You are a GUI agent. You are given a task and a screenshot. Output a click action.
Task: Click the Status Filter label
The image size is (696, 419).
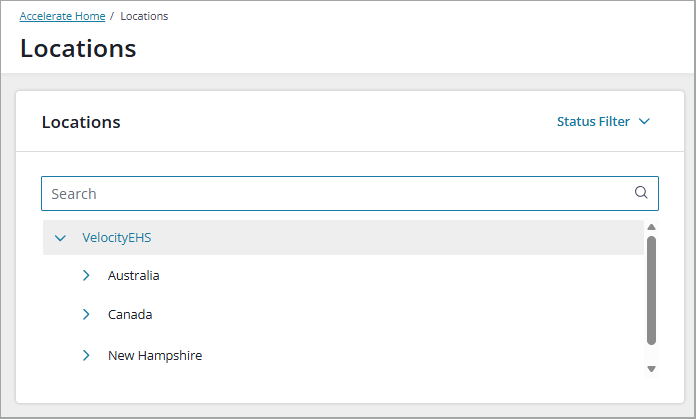[593, 122]
